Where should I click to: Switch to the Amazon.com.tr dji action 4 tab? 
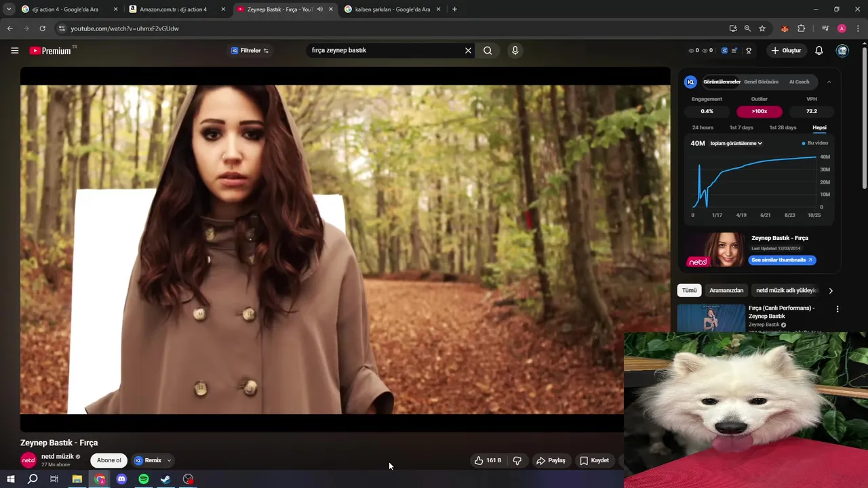point(176,9)
